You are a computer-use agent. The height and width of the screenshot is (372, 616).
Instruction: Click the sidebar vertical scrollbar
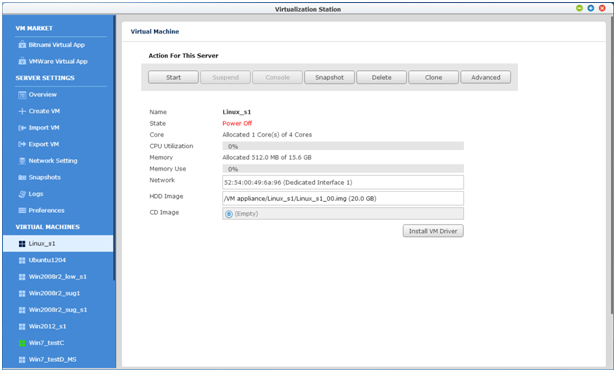point(114,148)
